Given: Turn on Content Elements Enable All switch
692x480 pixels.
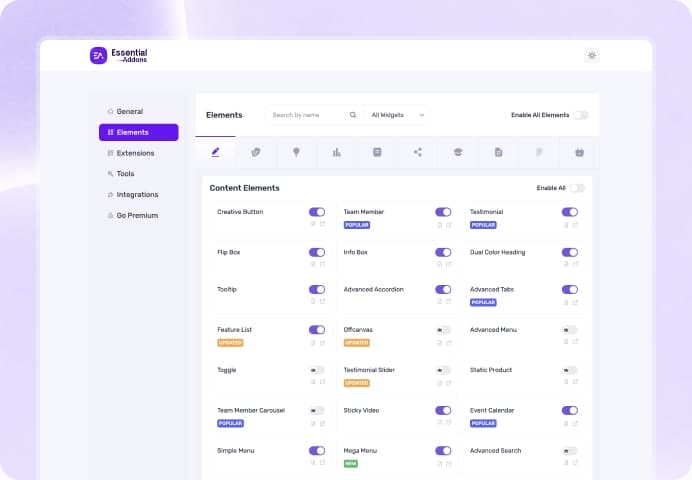Looking at the screenshot, I should (x=577, y=188).
